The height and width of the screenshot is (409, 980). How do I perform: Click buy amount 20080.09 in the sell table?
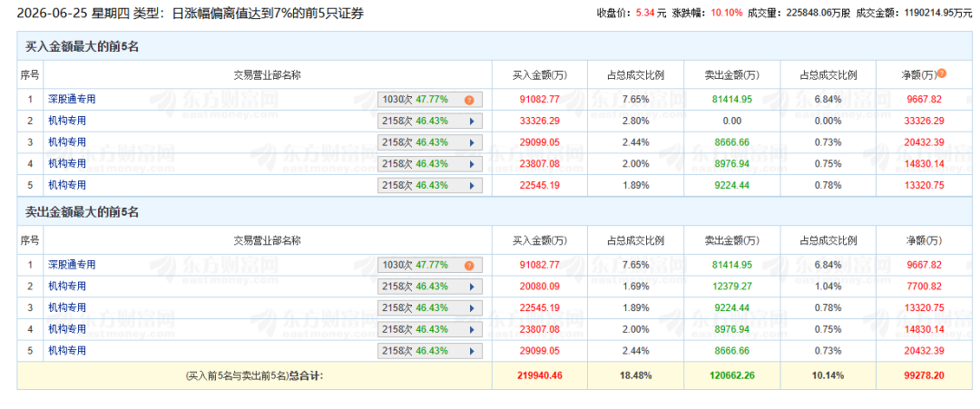click(x=540, y=287)
